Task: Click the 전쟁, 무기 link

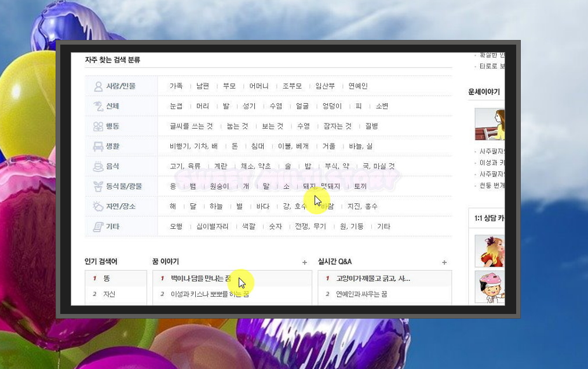Action: [x=311, y=226]
